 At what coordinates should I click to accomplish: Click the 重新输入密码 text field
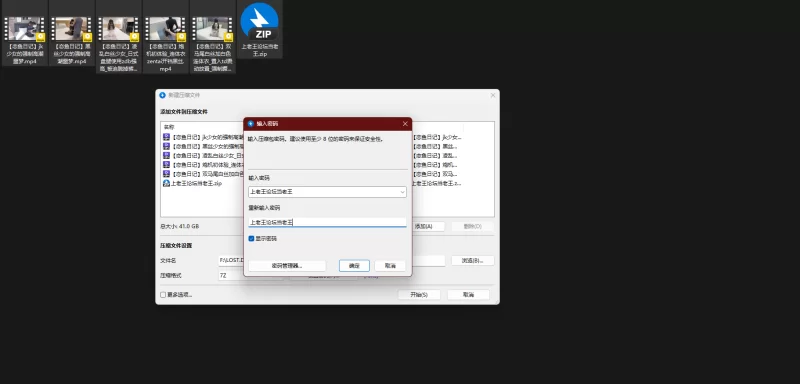point(327,222)
